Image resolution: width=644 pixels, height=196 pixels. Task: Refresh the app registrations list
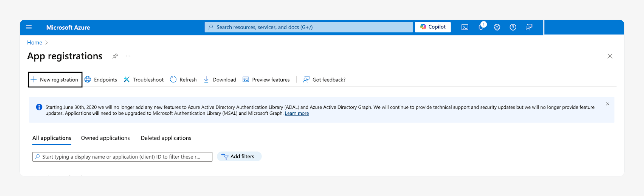[183, 80]
